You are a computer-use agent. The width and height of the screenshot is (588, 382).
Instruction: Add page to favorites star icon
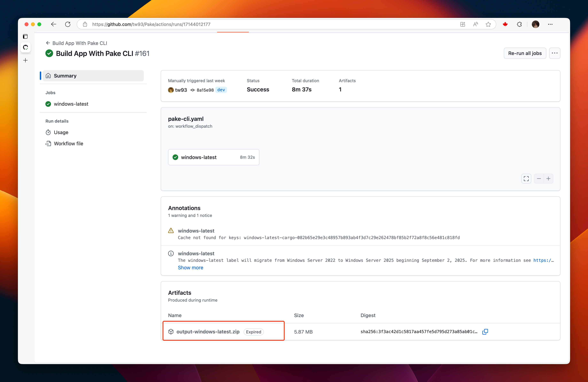pos(488,24)
